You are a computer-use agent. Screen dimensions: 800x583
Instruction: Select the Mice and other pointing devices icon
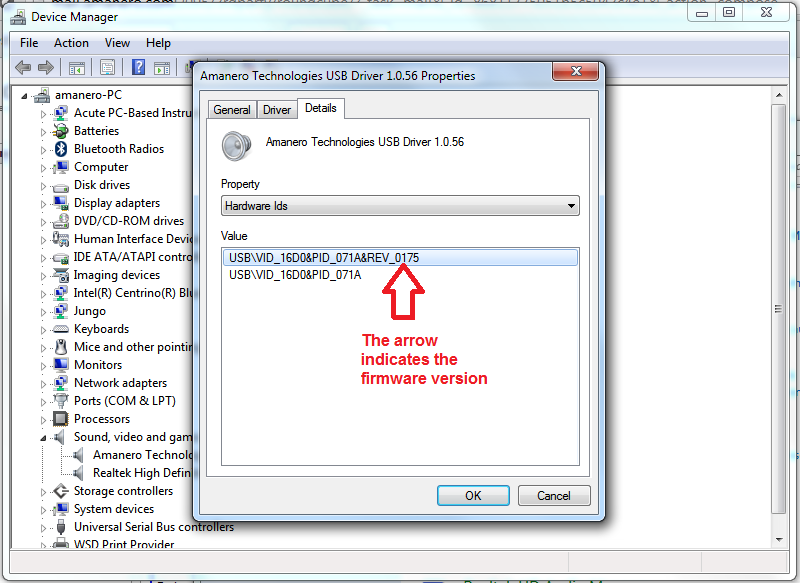[x=61, y=347]
